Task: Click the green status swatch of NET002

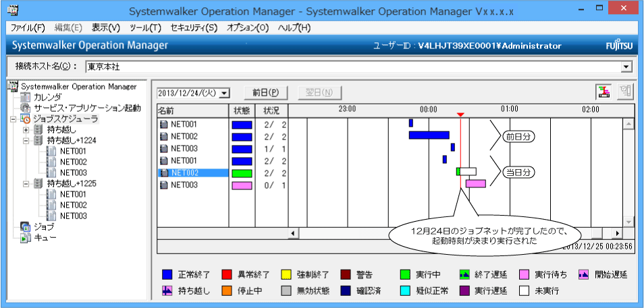Action: click(x=242, y=173)
